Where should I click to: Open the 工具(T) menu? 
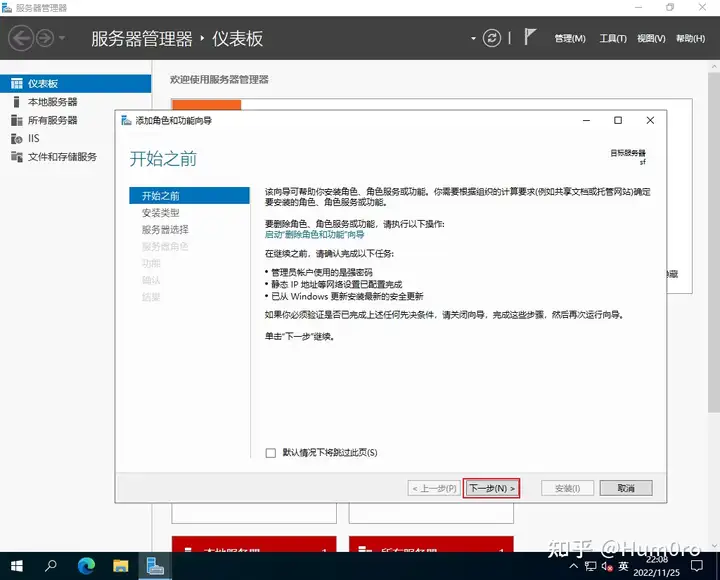pyautogui.click(x=613, y=39)
